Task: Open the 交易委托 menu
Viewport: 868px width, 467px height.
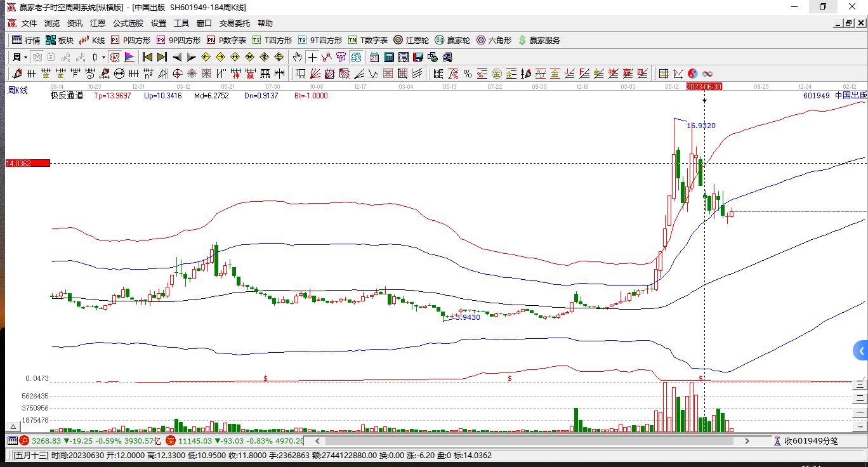Action: point(235,23)
